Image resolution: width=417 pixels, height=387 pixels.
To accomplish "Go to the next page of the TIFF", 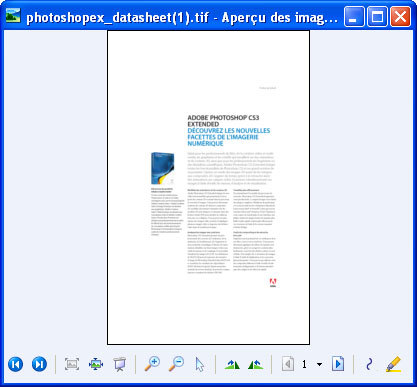I will pos(338,364).
